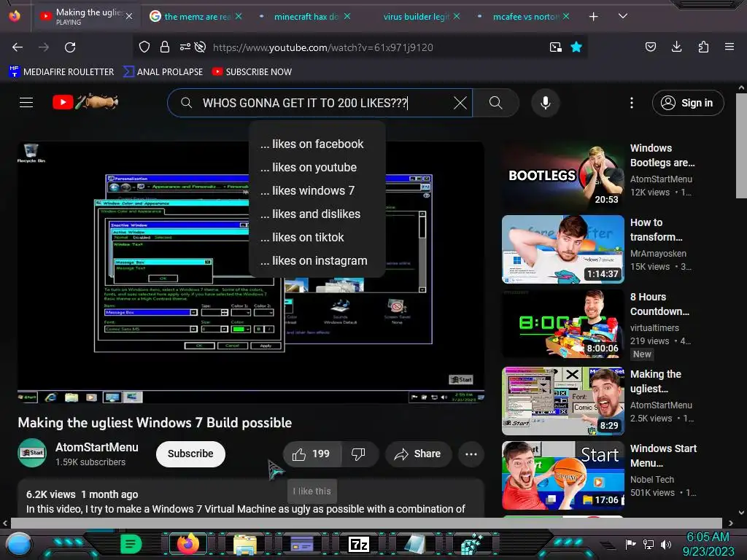Screen dimensions: 747x560
Task: Open "How to transform..." video thumbnail
Action: pyautogui.click(x=562, y=249)
